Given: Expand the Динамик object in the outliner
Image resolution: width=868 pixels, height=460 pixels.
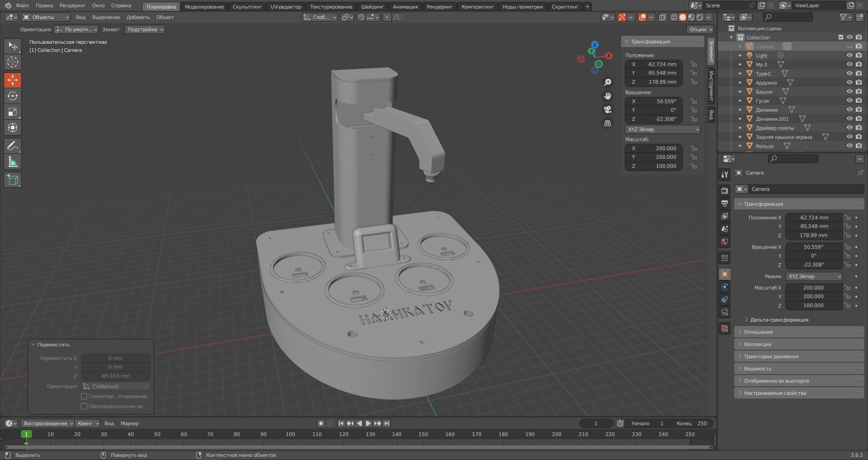Looking at the screenshot, I should (x=741, y=109).
